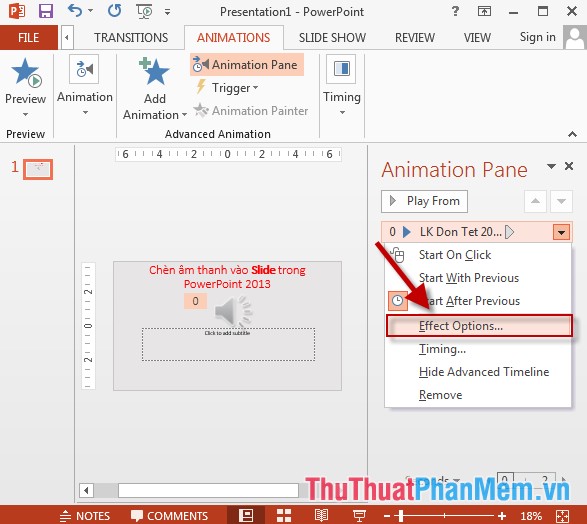The height and width of the screenshot is (524, 587).
Task: Fit slide to current window icon
Action: click(562, 516)
